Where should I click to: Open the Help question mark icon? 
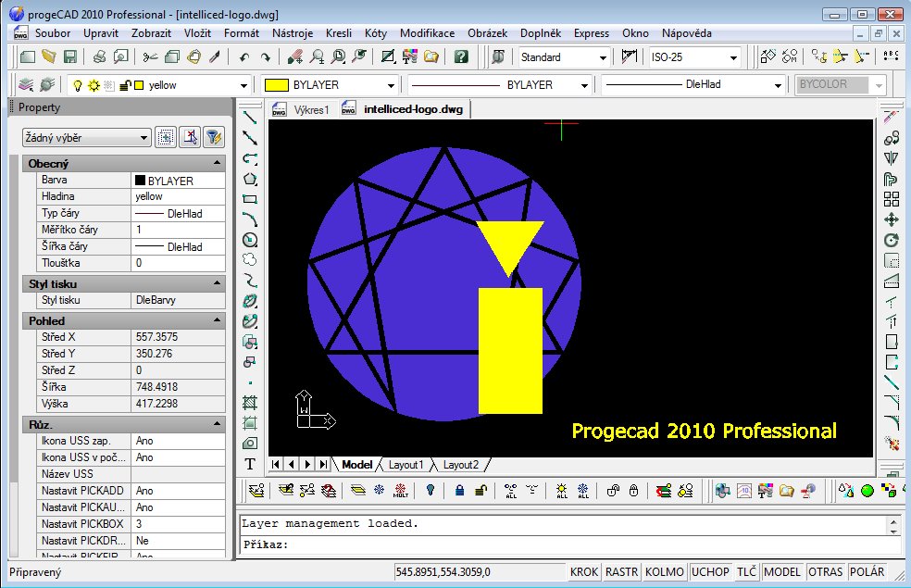pos(461,56)
